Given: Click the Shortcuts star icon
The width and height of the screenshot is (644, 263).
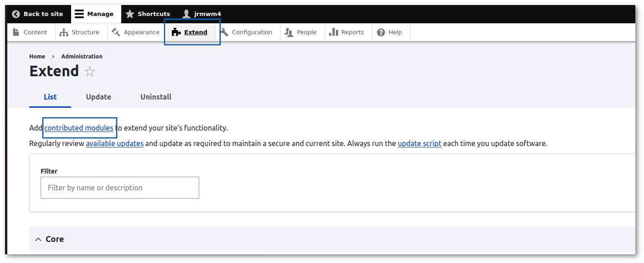Looking at the screenshot, I should point(130,14).
